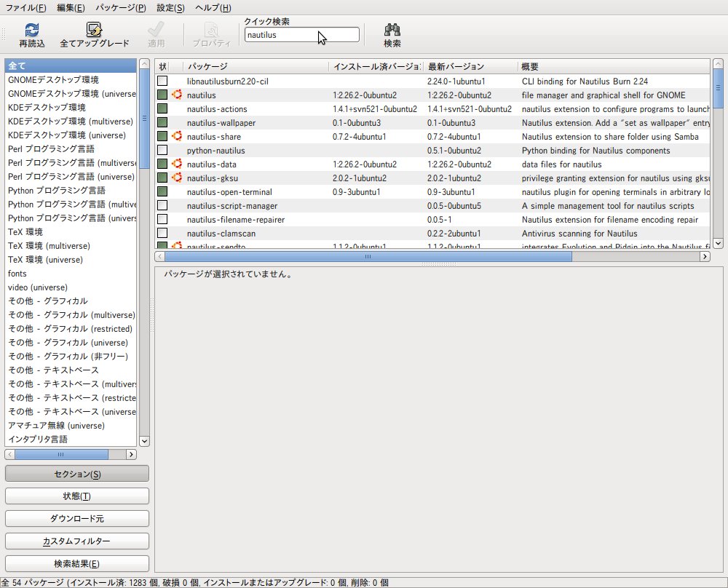This screenshot has width=728, height=588.
Task: Click section list scrollbar down arrow
Action: tap(144, 441)
